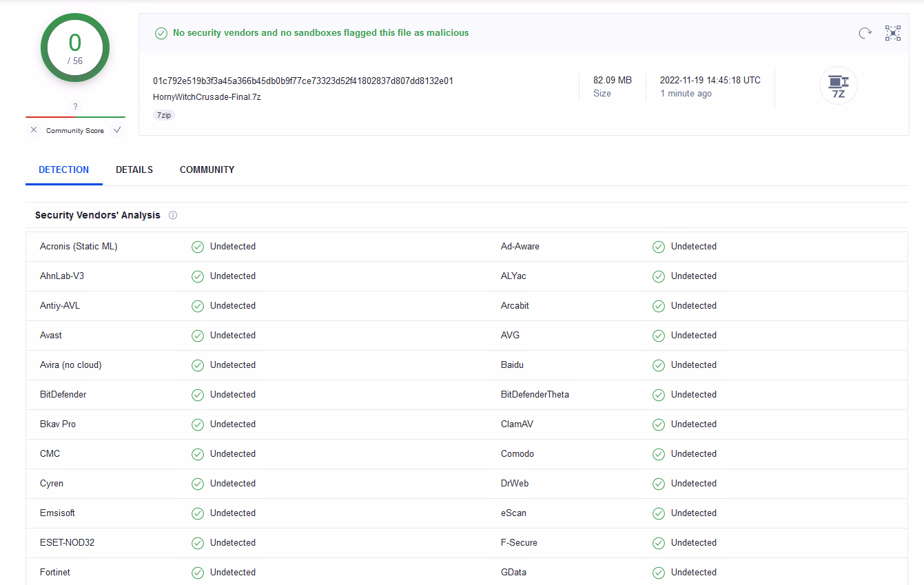Open the COMMUNITY tab
Viewport: 924px width, 585px height.
pos(207,170)
